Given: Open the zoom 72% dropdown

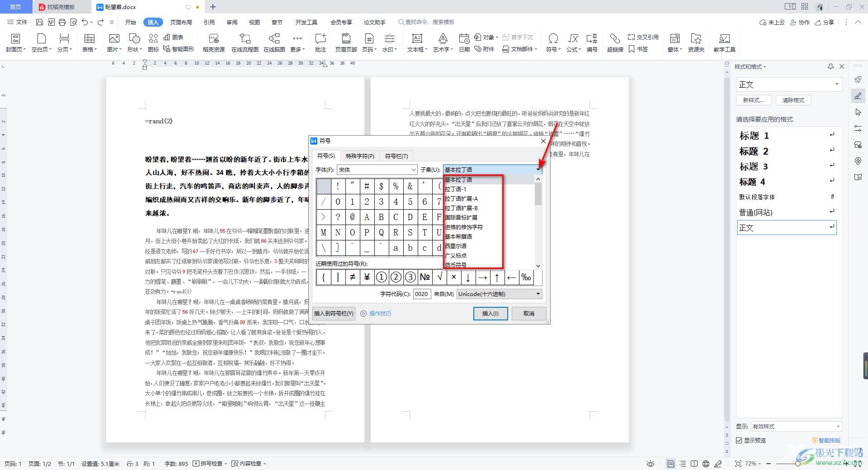Looking at the screenshot, I should (x=753, y=464).
